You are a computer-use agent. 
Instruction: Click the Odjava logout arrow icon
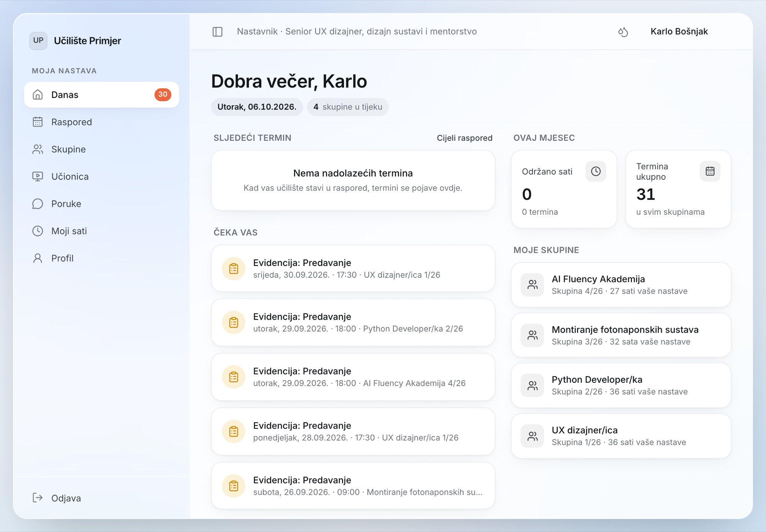[38, 498]
